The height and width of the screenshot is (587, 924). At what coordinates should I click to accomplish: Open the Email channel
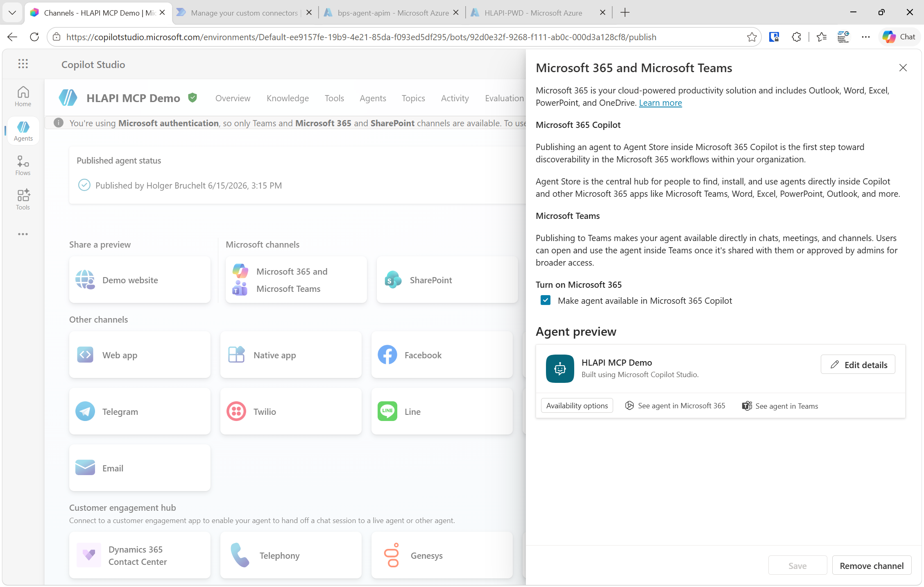pos(140,468)
